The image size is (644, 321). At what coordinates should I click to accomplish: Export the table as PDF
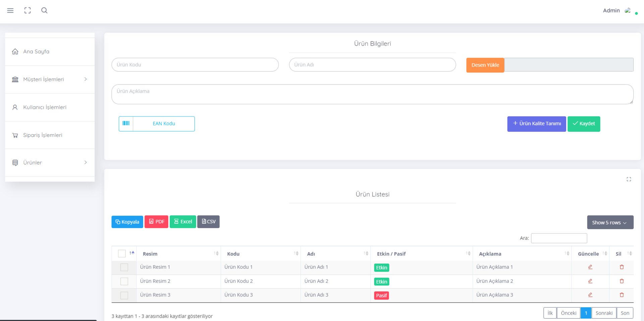[156, 222]
